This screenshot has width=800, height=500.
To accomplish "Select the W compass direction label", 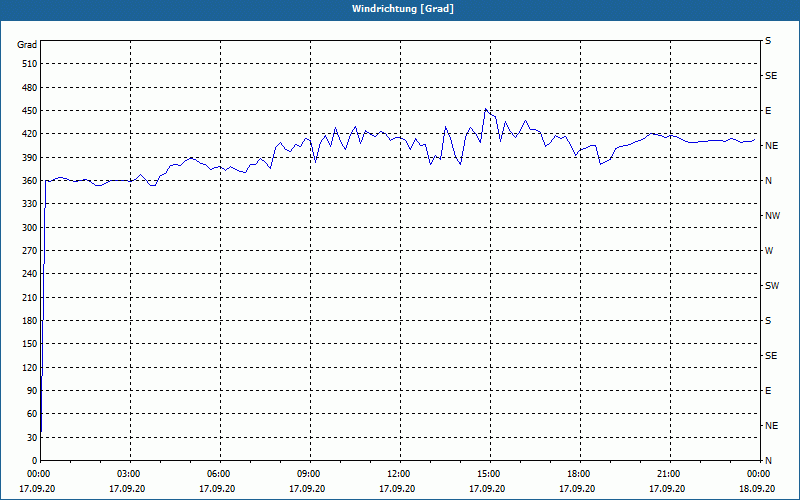I will click(x=769, y=251).
